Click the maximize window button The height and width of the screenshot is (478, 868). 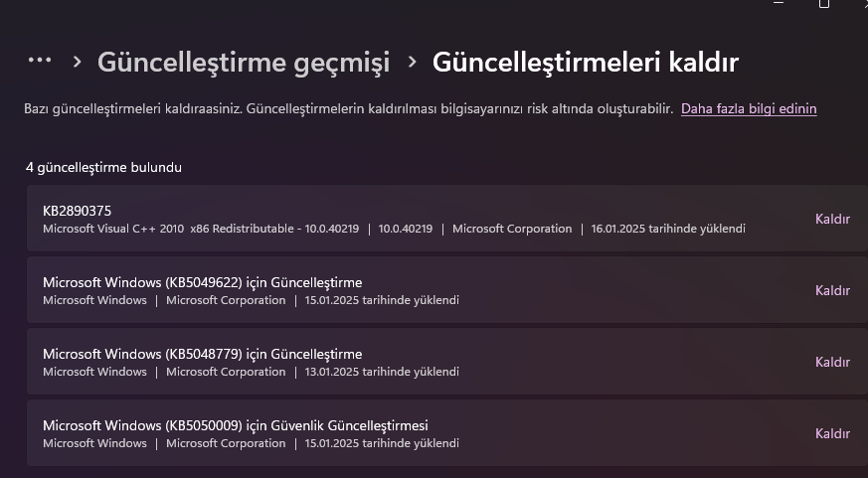tap(823, 4)
